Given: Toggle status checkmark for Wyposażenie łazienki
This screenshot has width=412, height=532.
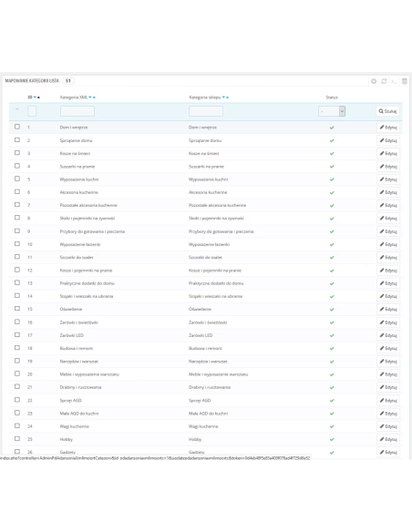Looking at the screenshot, I should click(332, 244).
